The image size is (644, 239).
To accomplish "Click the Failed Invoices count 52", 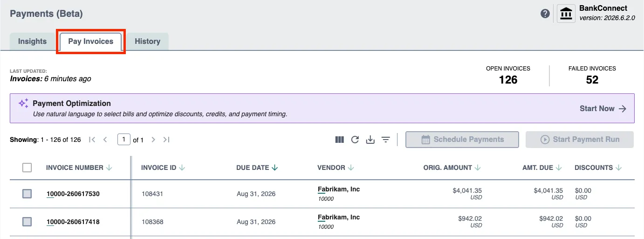I will (x=592, y=80).
